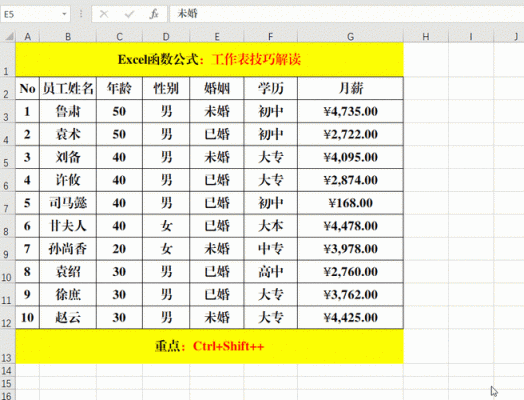Viewport: 524px width, 400px height.
Task: Select the cell containing 袁绍
Action: click(x=68, y=272)
